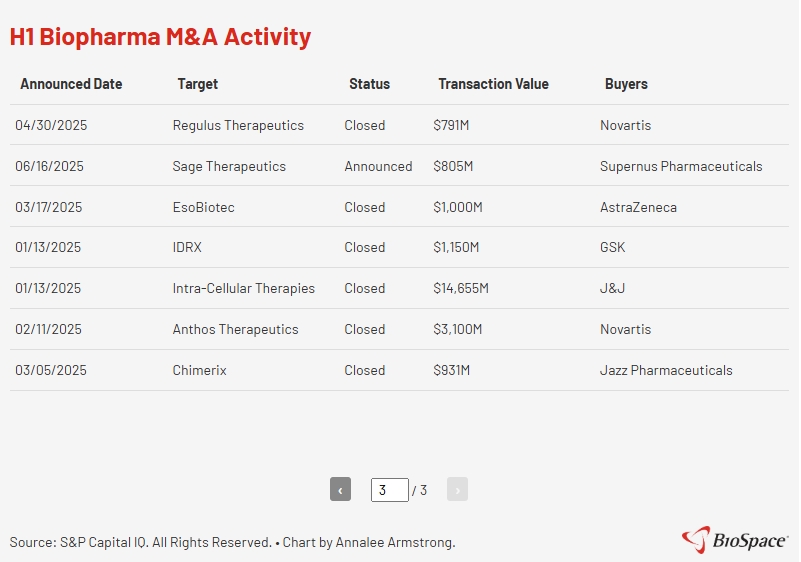The height and width of the screenshot is (562, 801).
Task: Click the Buyers column header
Action: click(x=626, y=84)
